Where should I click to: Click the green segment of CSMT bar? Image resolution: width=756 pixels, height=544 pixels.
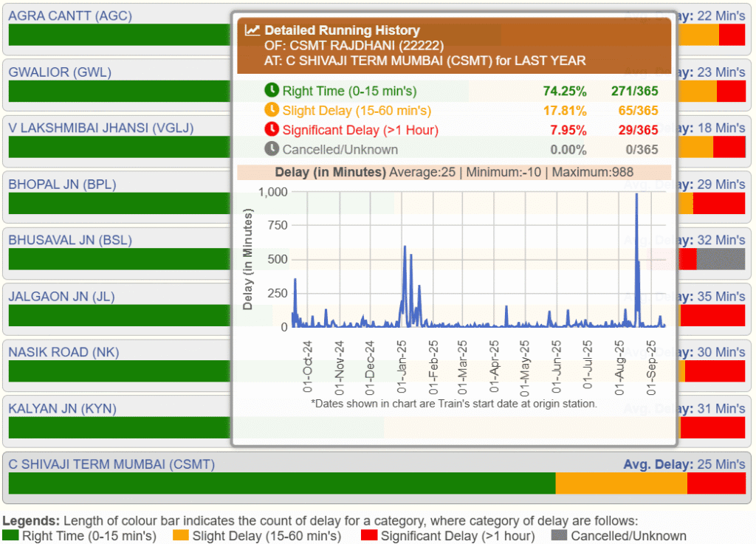(281, 483)
